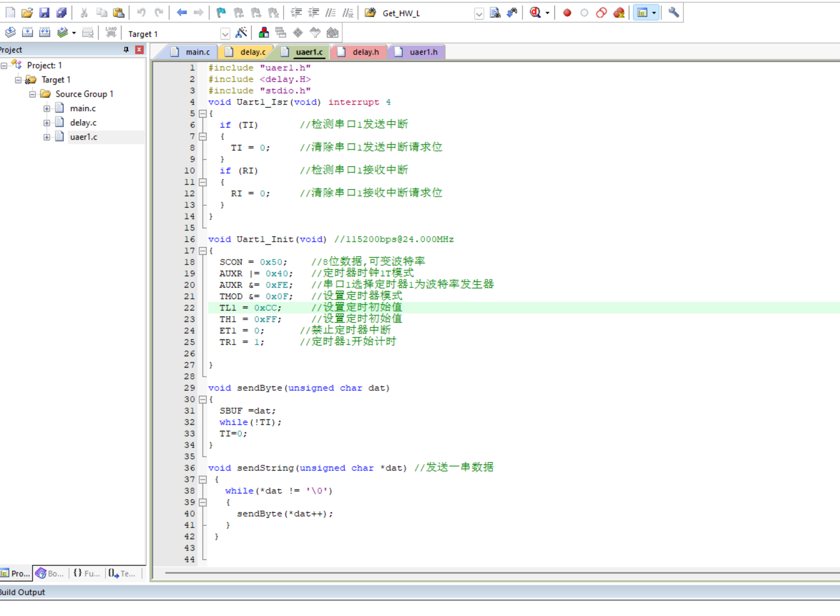
Task: Collapse Source Group 1 node
Action: tap(32, 94)
